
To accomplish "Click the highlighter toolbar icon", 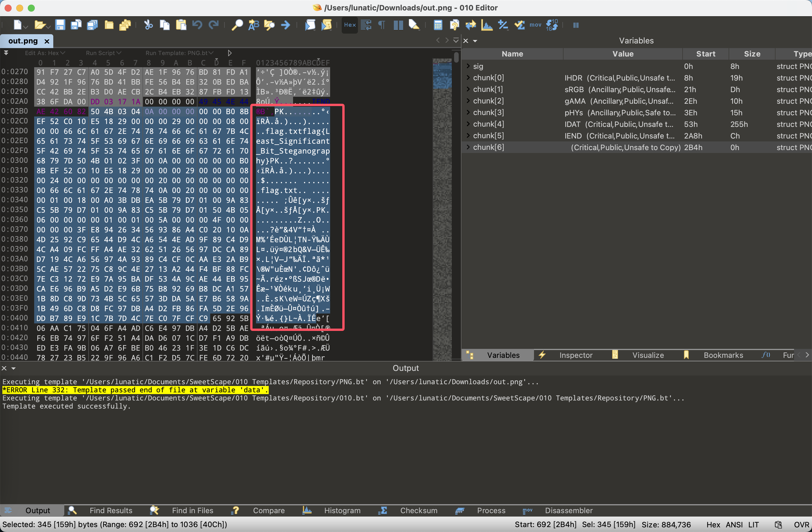I will (414, 25).
